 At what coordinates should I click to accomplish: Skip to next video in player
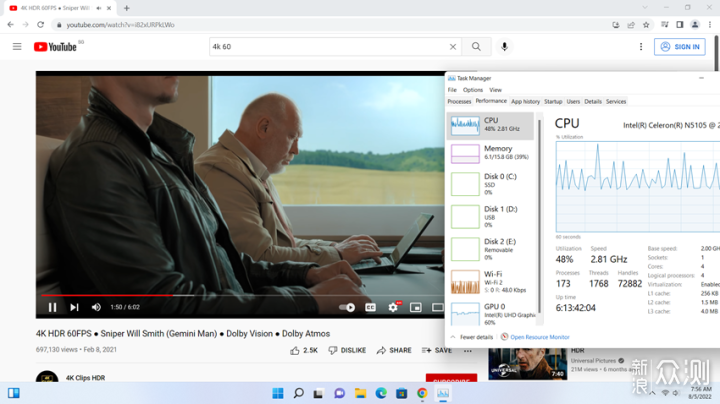click(74, 307)
